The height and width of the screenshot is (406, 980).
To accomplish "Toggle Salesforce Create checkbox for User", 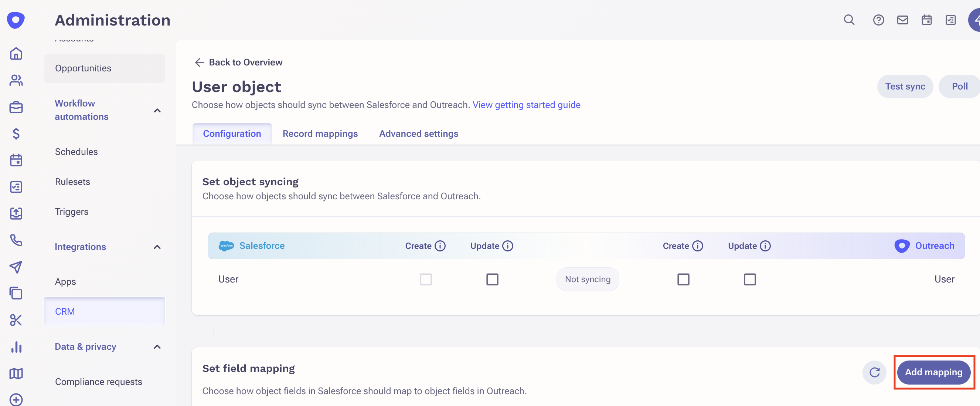I will point(426,279).
